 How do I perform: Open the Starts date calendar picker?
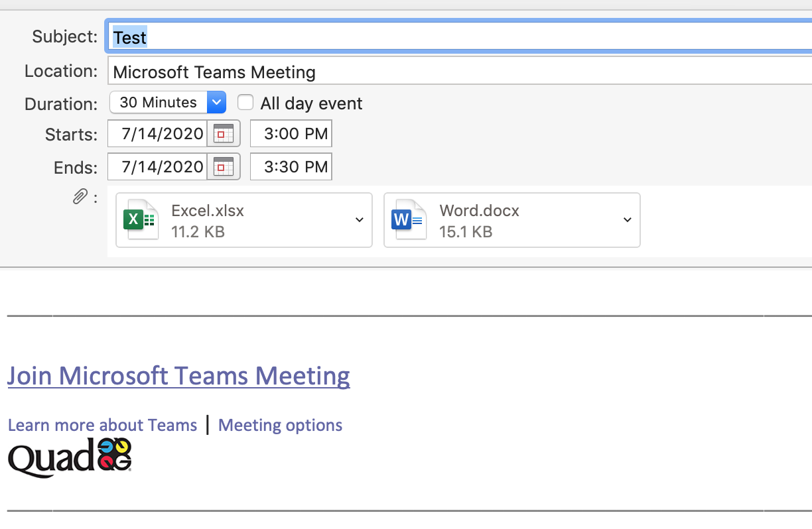click(x=224, y=134)
